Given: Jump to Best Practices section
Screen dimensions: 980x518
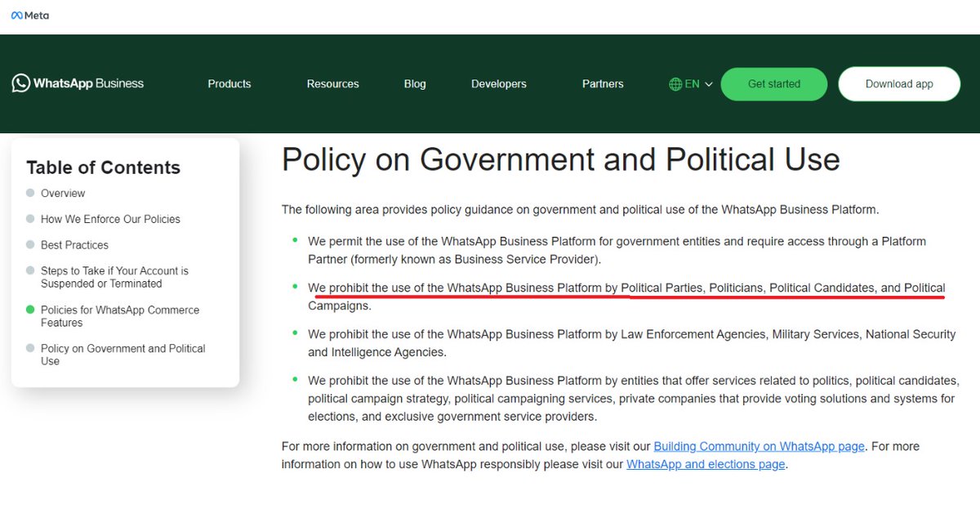Looking at the screenshot, I should (x=74, y=245).
